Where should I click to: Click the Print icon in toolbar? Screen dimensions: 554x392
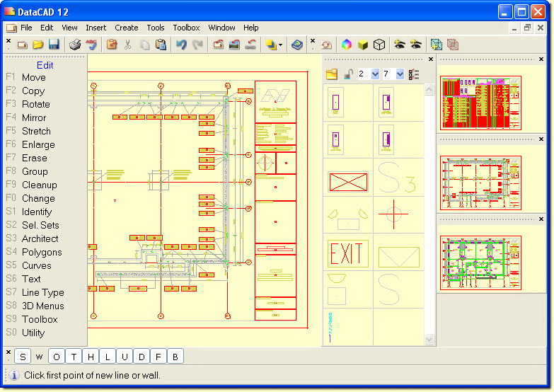pos(75,45)
